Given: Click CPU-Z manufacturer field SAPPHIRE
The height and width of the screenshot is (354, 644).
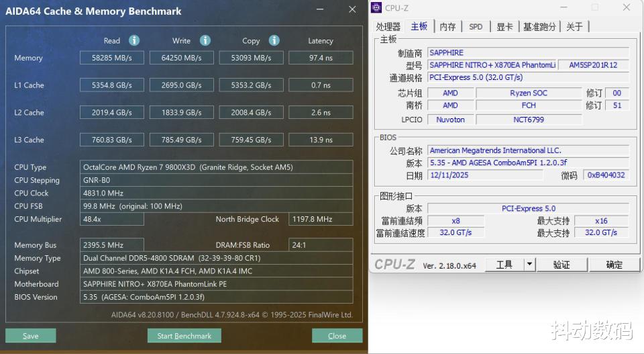Looking at the screenshot, I should 528,52.
